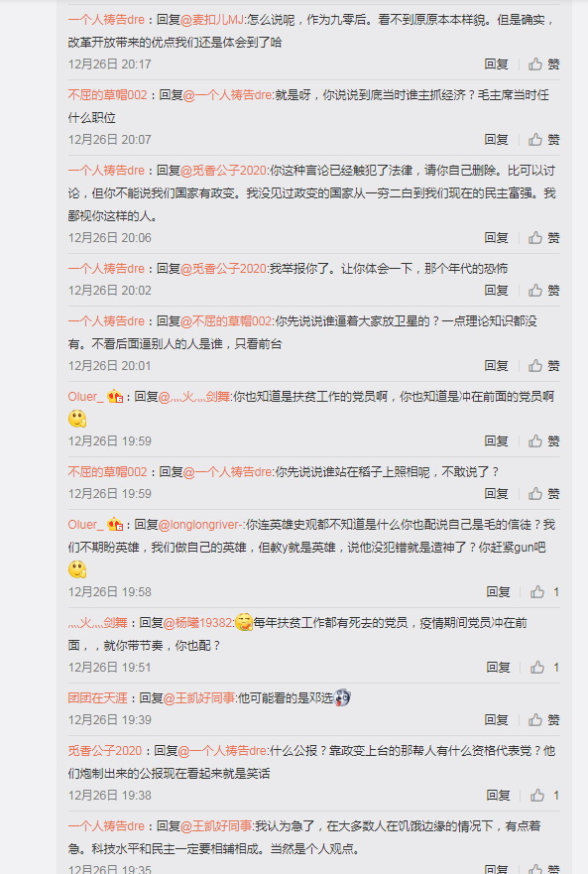
Task: Like the 12月26日 20:17 comment
Action: click(x=543, y=64)
